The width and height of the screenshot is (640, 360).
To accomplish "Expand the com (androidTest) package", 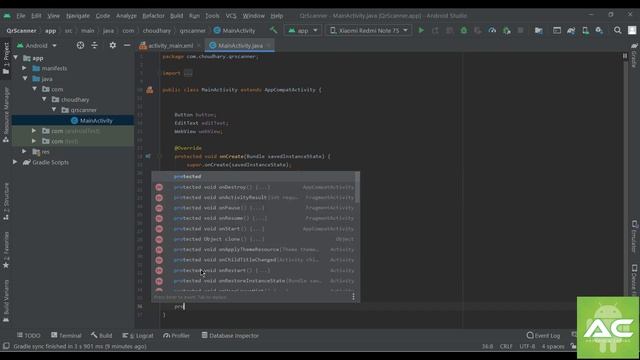I will tap(34, 131).
